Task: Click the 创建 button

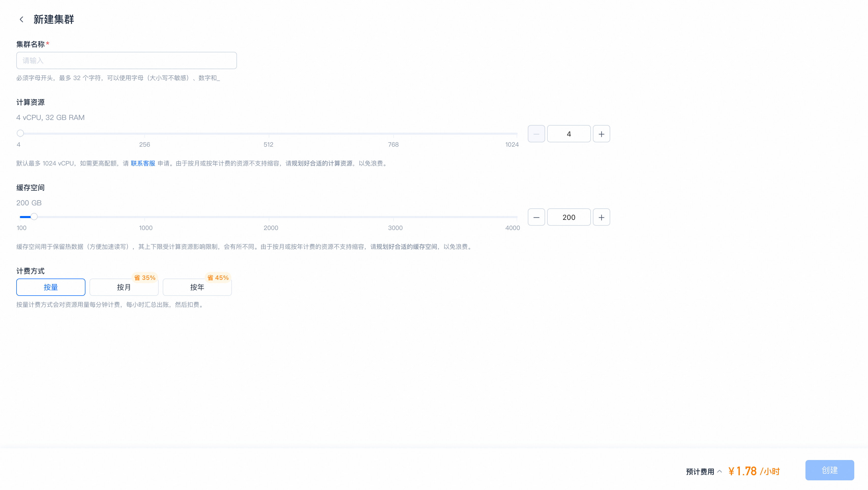Action: (830, 470)
